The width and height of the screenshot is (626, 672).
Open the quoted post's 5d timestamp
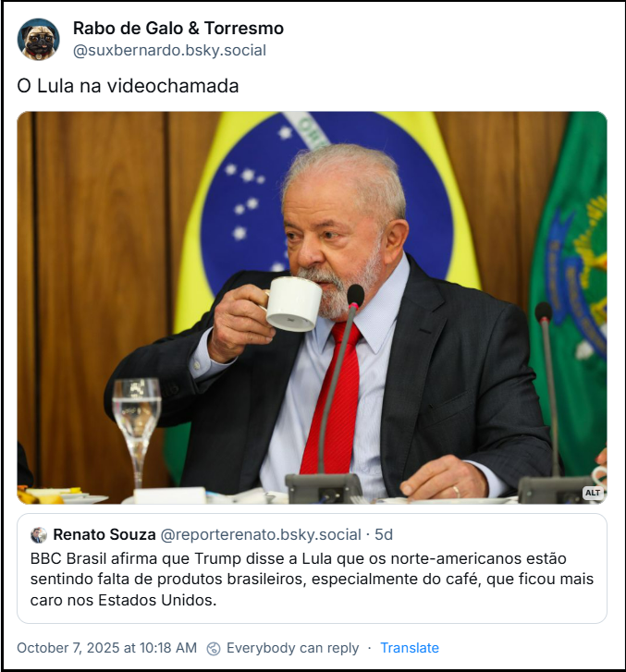[x=384, y=534]
